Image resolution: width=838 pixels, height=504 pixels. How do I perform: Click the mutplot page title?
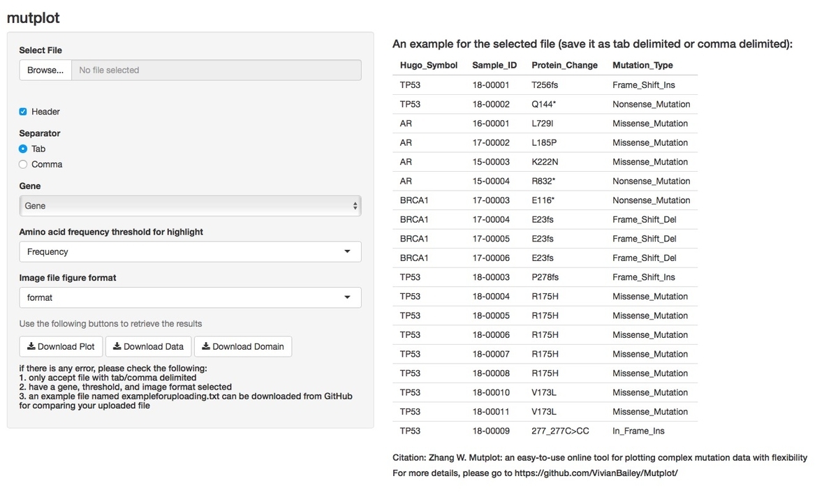(x=33, y=17)
